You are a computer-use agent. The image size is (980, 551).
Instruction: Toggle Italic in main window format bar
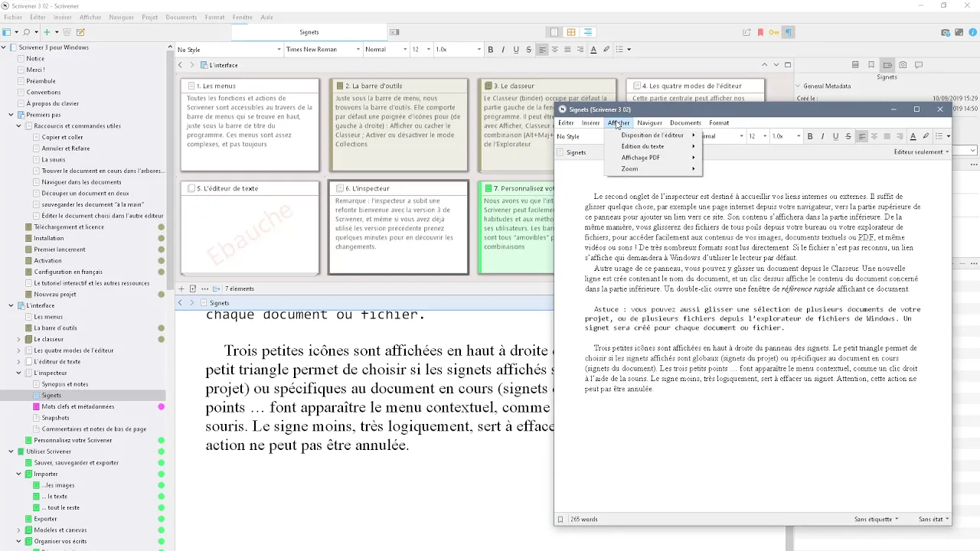pyautogui.click(x=503, y=50)
